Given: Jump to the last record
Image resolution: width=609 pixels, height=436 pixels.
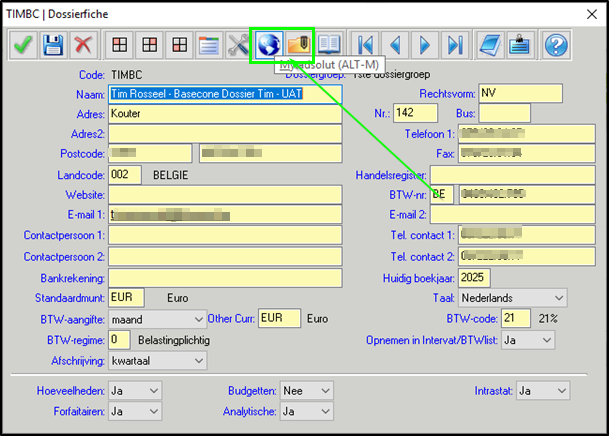Looking at the screenshot, I should tap(456, 45).
